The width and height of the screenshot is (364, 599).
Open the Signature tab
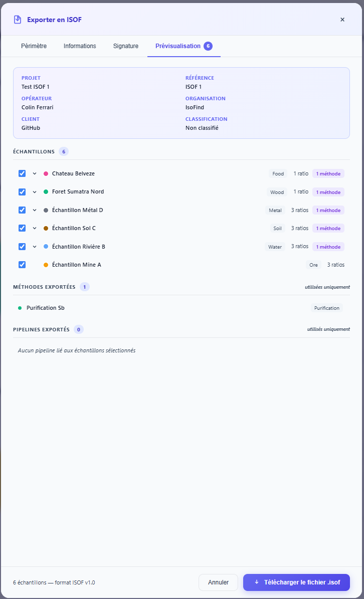[x=125, y=46]
